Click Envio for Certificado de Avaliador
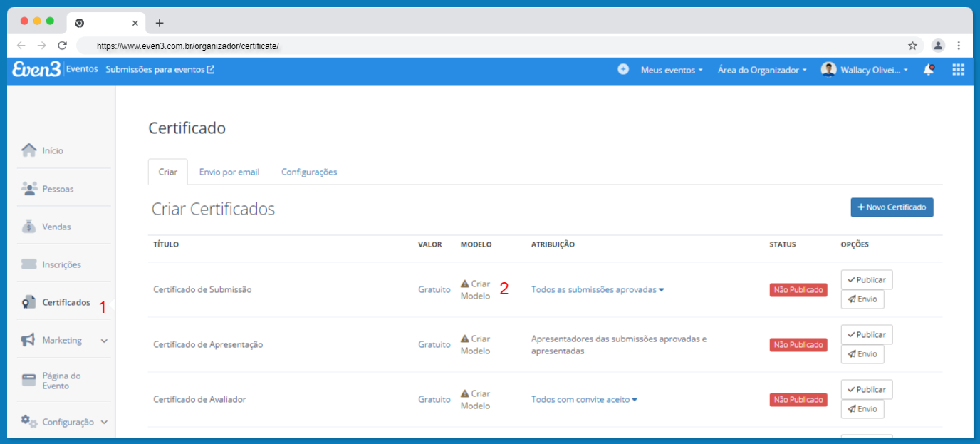This screenshot has width=980, height=444. point(862,409)
